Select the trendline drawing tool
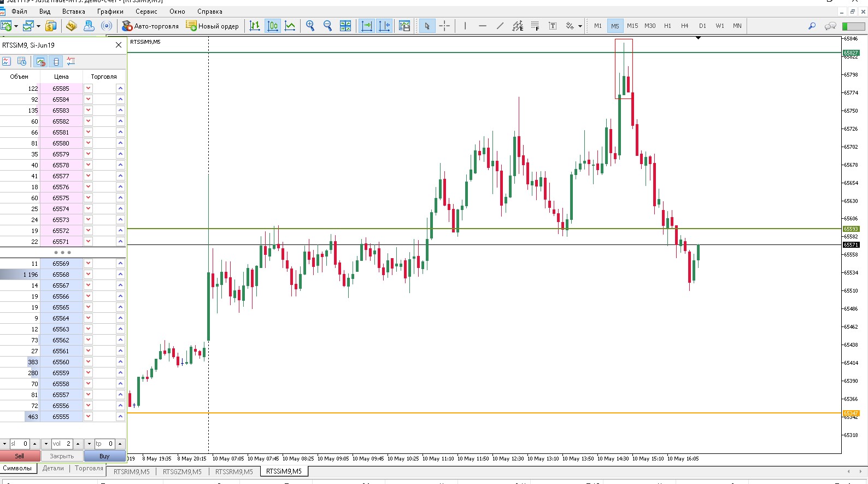 500,26
